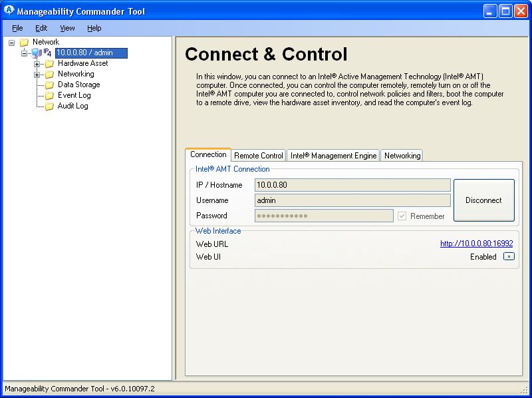Click the Hardware Asset folder icon
The image size is (532, 398).
[49, 64]
